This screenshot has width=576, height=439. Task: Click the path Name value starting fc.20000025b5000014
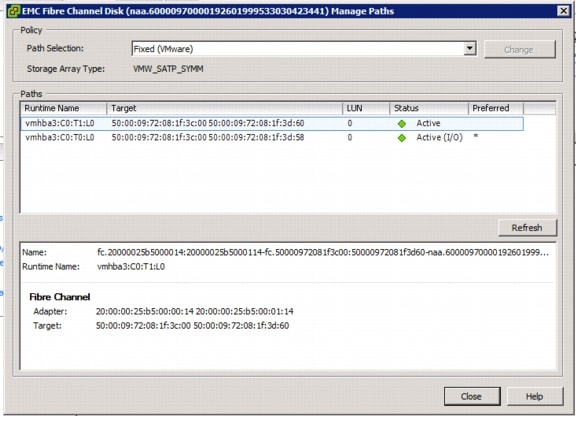click(x=323, y=252)
